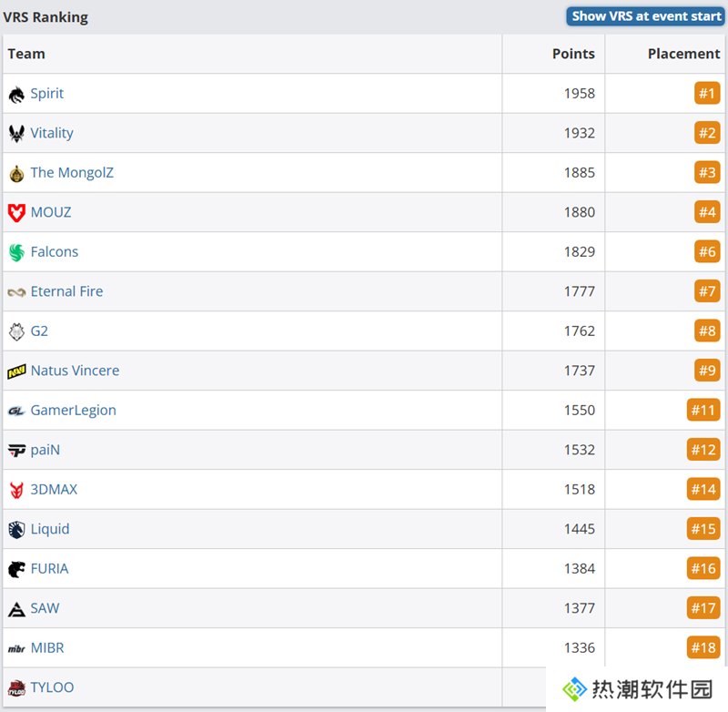Click the #12 placement badge
Screen dimensions: 728x712
[x=703, y=450]
